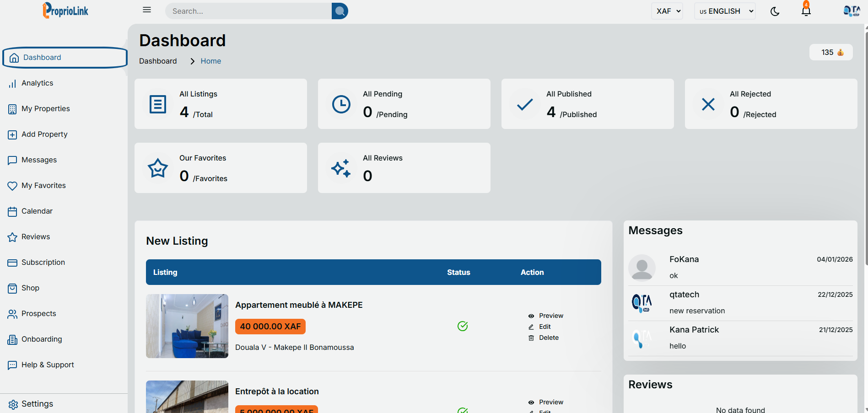Click the Our Favorites star icon
The height and width of the screenshot is (413, 868).
(158, 168)
